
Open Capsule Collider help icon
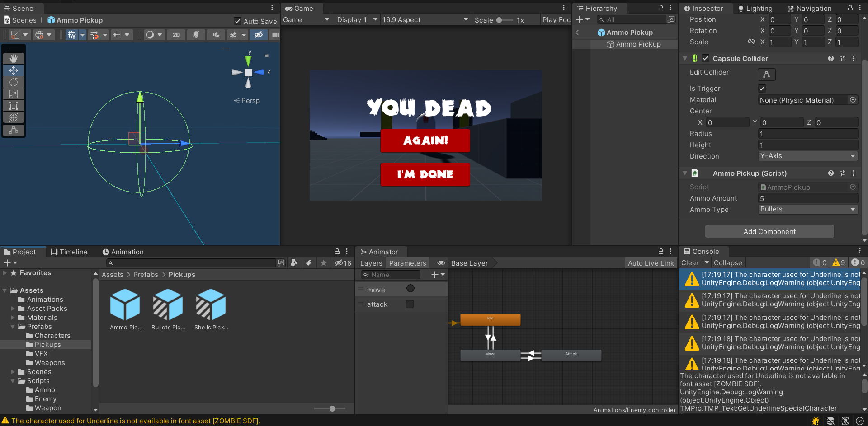point(831,58)
